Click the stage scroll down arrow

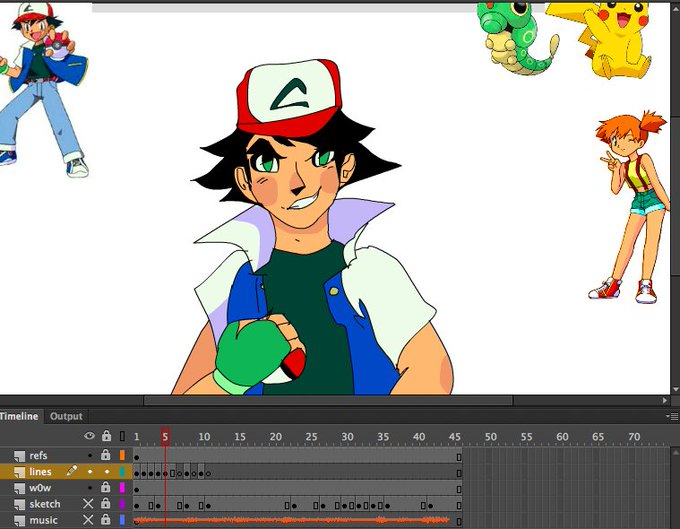675,389
